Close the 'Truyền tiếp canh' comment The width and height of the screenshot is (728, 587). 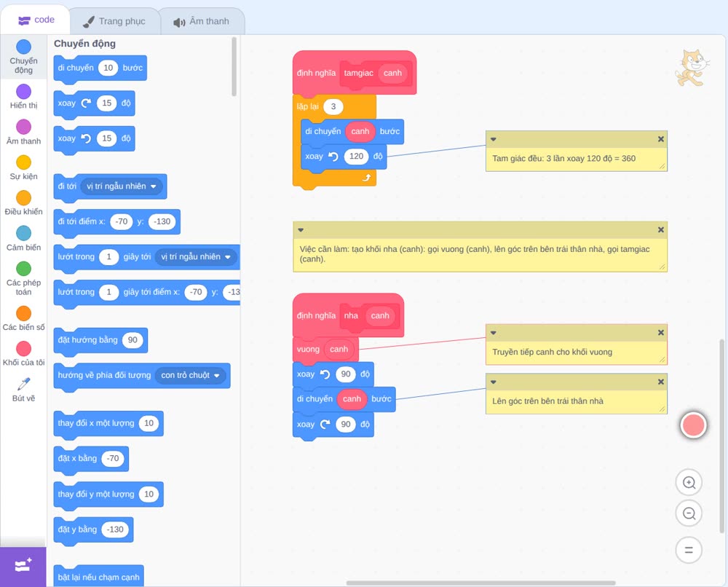pos(661,333)
